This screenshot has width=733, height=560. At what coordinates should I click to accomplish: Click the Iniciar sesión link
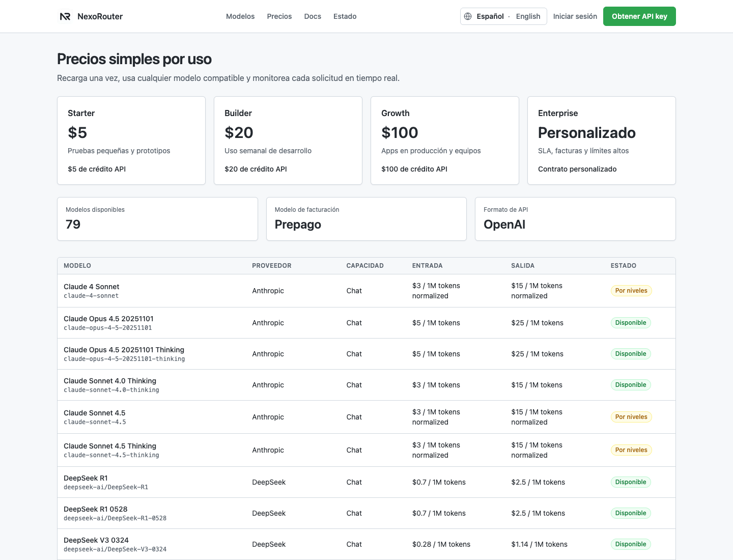[x=575, y=16]
